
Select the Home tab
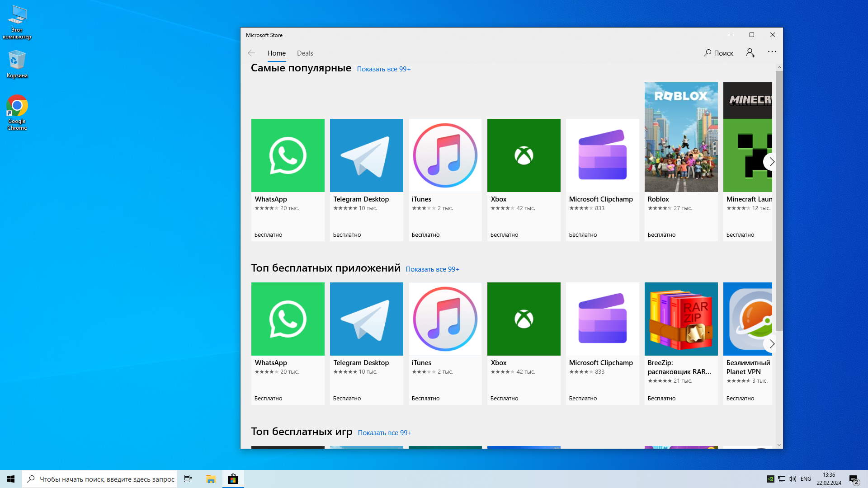tap(276, 53)
